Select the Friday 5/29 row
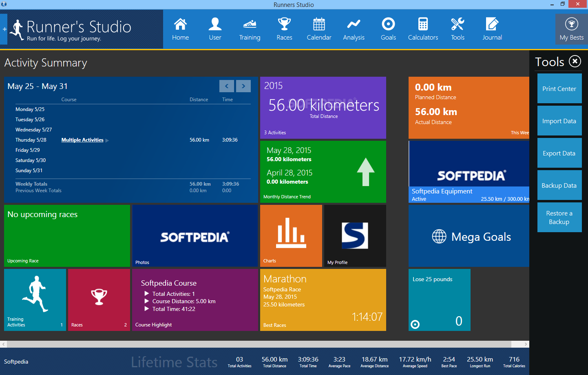588x375 pixels. [x=133, y=150]
